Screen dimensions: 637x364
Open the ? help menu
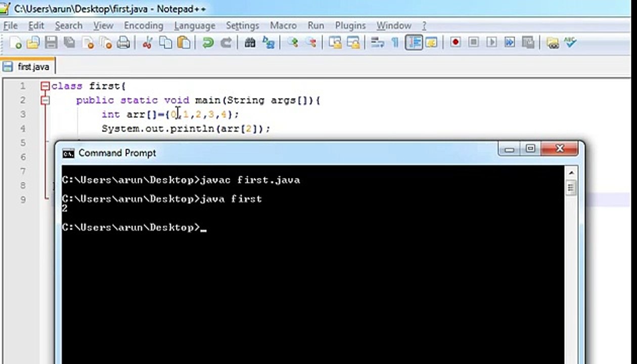pos(424,25)
